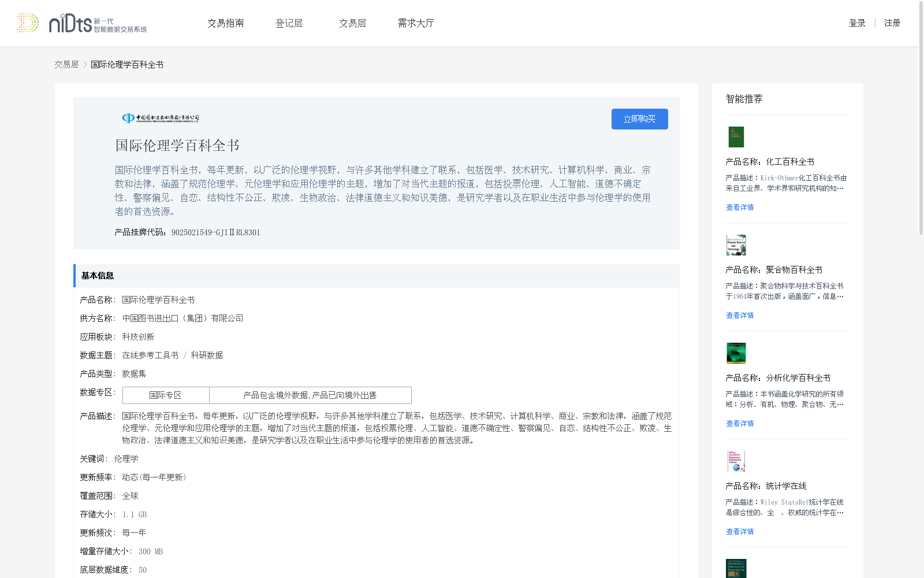View details of 统计学在线
Image resolution: width=924 pixels, height=578 pixels.
(740, 532)
